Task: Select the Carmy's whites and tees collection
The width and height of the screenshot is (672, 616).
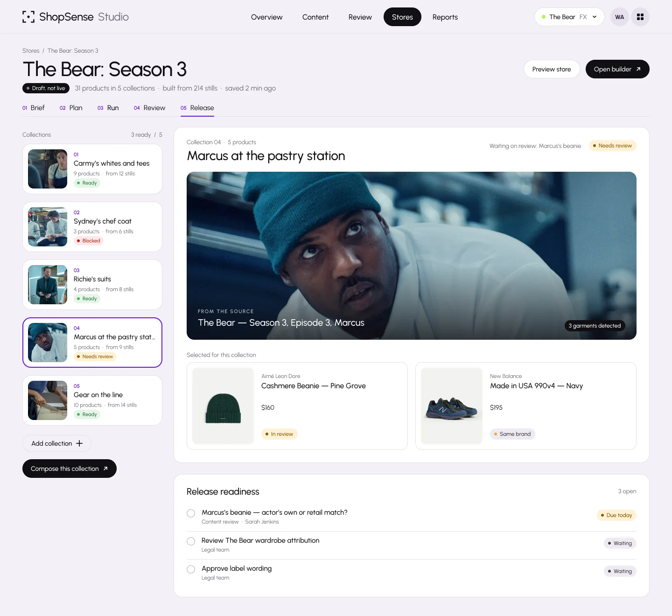Action: click(92, 169)
